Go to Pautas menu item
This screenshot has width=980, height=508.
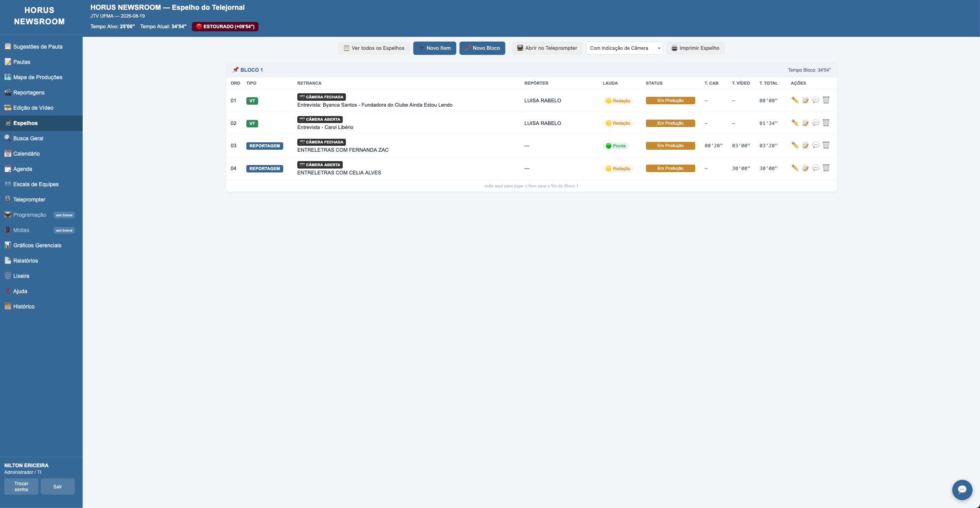(x=41, y=62)
